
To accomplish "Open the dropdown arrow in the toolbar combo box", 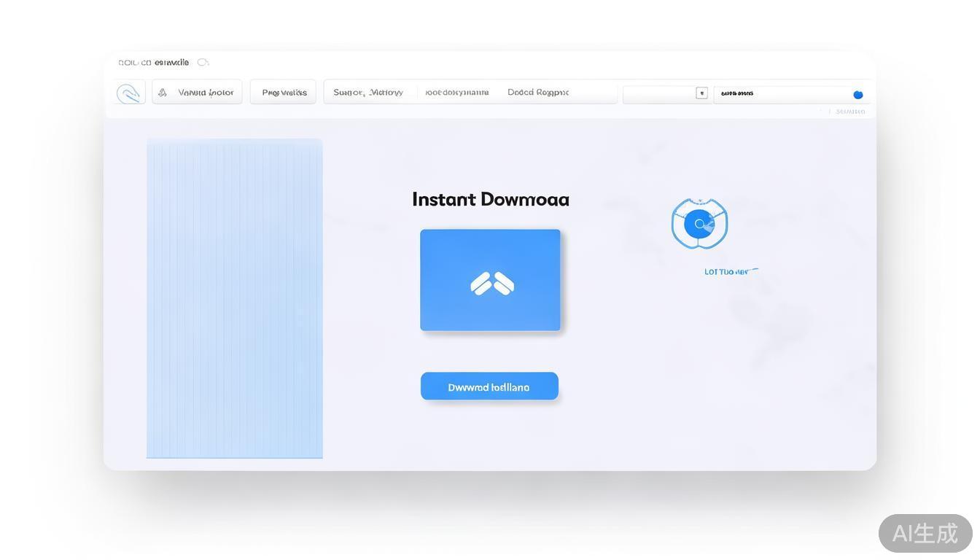I will click(x=701, y=93).
